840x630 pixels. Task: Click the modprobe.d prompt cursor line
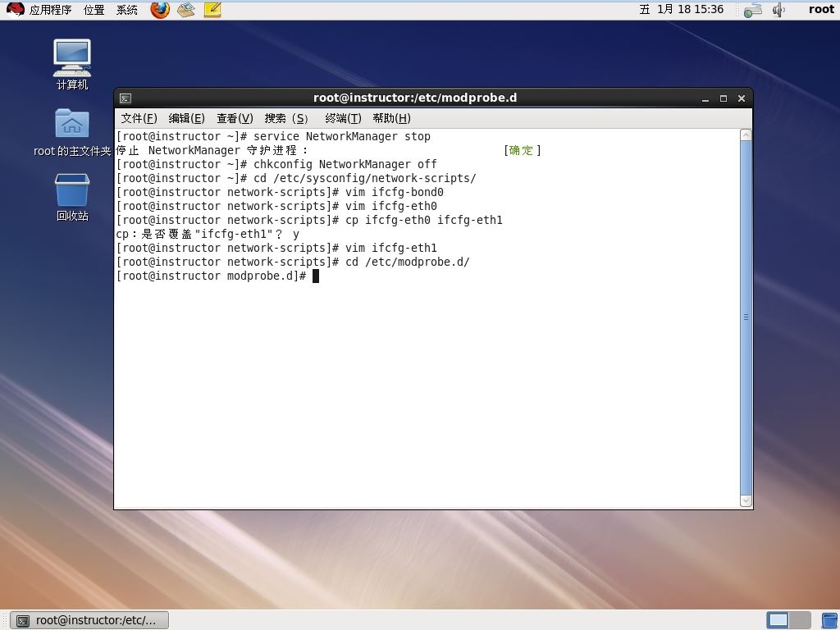coord(217,276)
